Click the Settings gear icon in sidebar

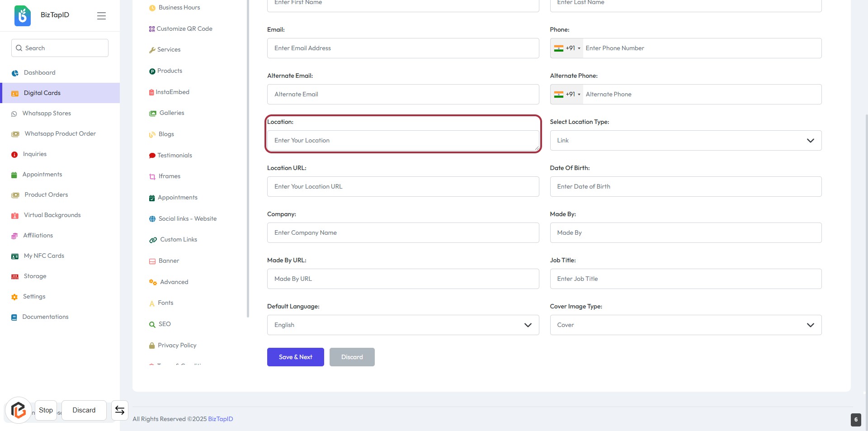[x=14, y=297]
